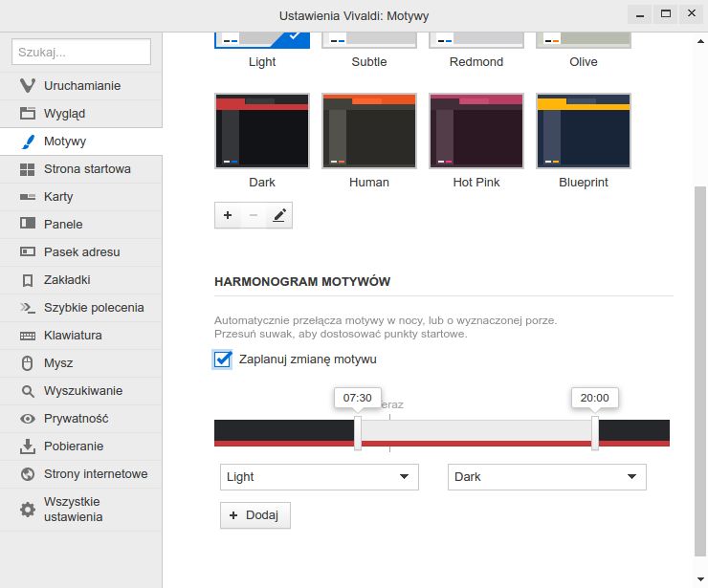Click the grid icon beside Strona startowa
Viewport: 708px width, 588px height.
coord(28,169)
